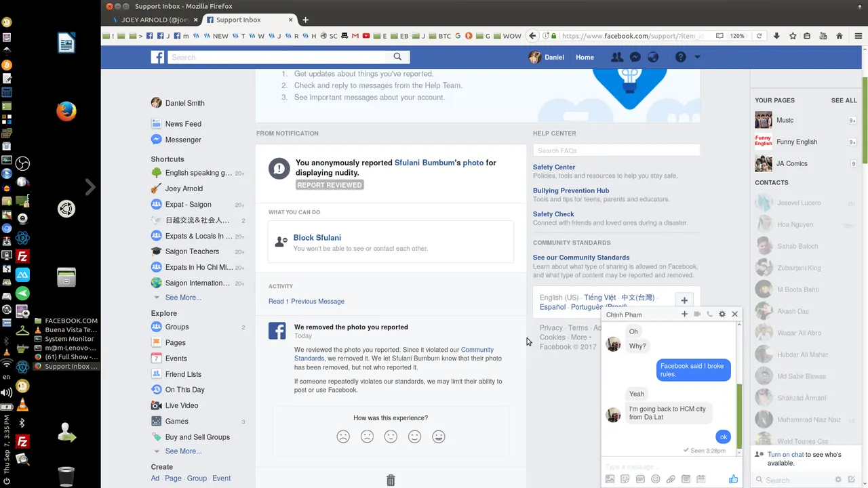The width and height of the screenshot is (868, 488).
Task: Open the desktop Trash icon
Action: pos(66,476)
